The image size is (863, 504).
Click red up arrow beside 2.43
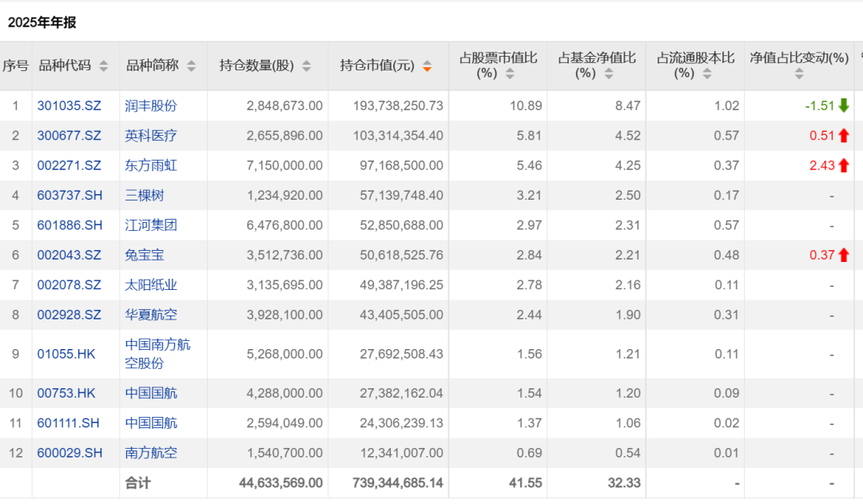tap(844, 165)
